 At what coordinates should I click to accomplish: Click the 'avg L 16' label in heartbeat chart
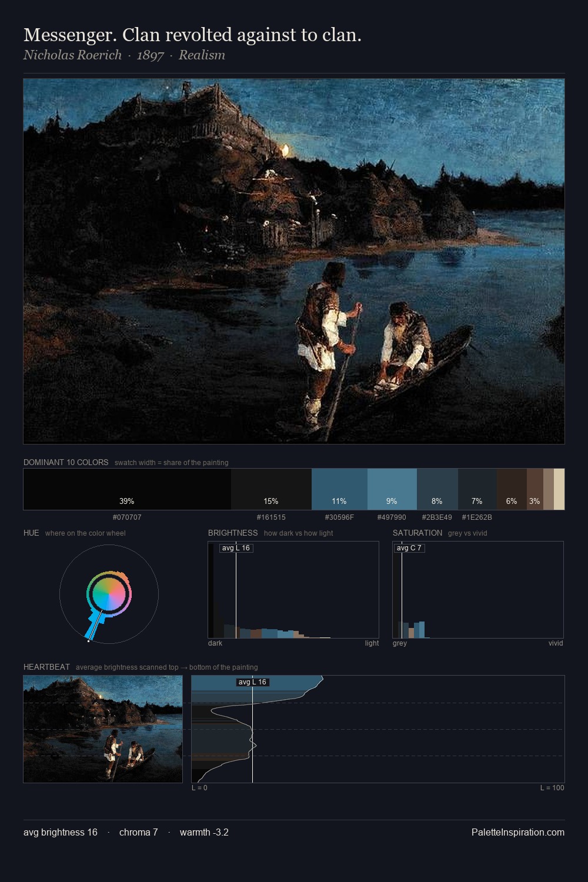[252, 682]
